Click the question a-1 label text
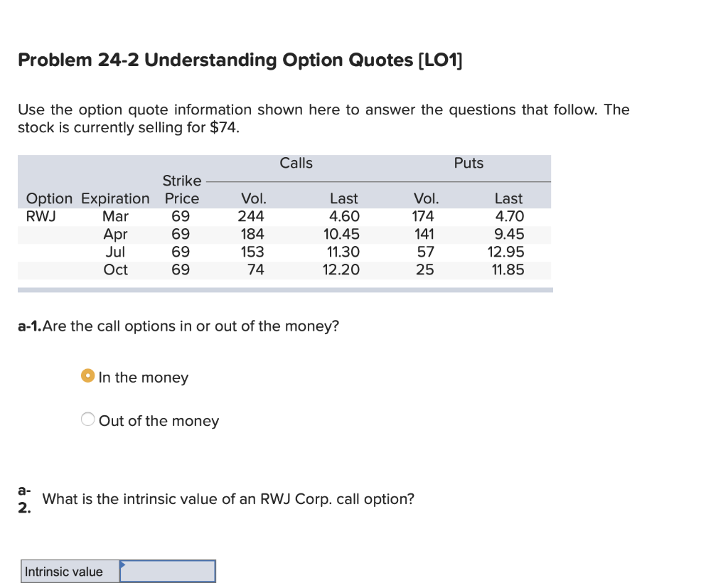Screen dimensions: 728x588 click(x=33, y=326)
